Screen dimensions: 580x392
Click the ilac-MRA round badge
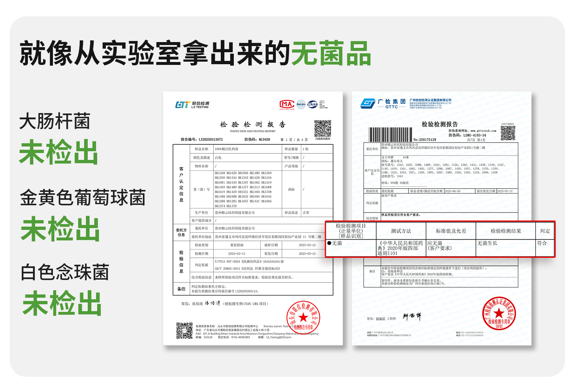pos(301,104)
